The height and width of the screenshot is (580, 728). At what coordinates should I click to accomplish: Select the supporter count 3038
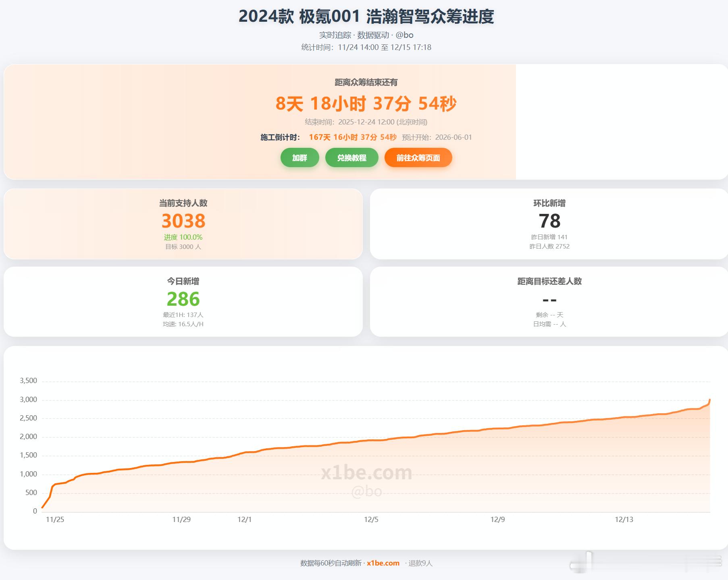(183, 221)
